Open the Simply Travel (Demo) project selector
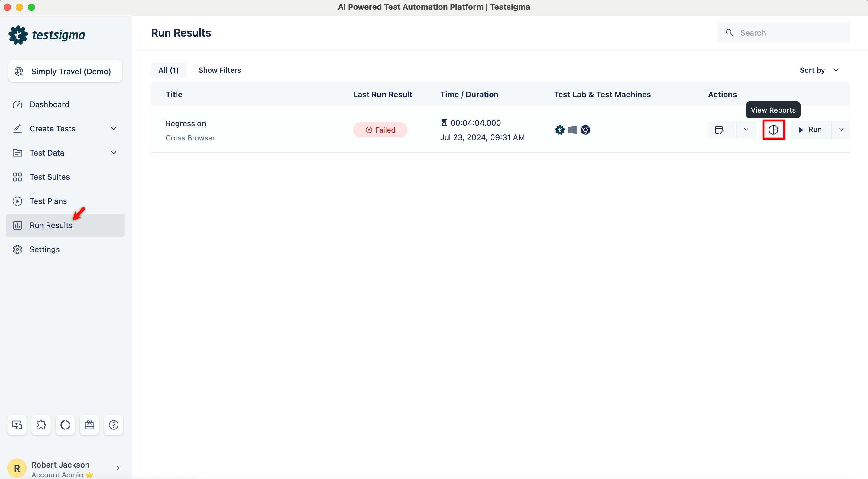This screenshot has height=479, width=868. [x=65, y=71]
